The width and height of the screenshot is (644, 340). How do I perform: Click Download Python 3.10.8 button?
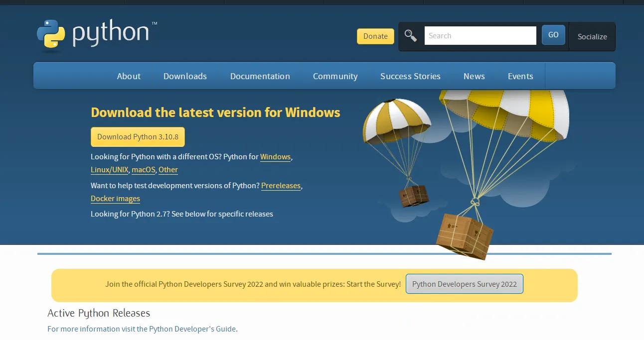click(x=138, y=137)
